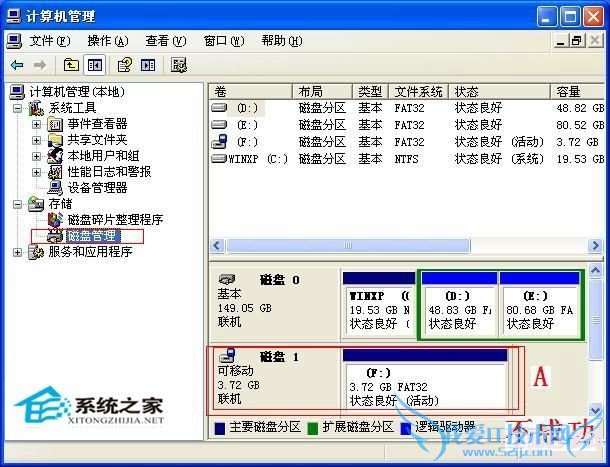Expand the 服务和应用程序 node
Image resolution: width=610 pixels, height=467 pixels.
(17, 252)
